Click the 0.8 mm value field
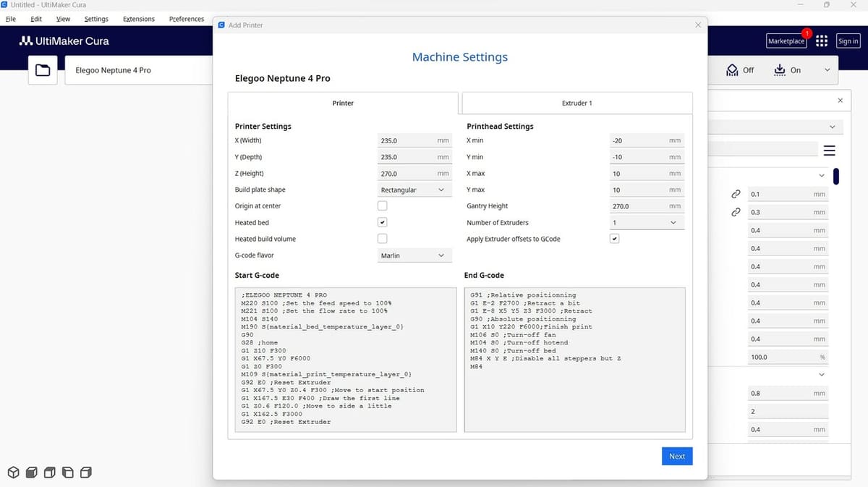868x487 pixels. pos(788,394)
